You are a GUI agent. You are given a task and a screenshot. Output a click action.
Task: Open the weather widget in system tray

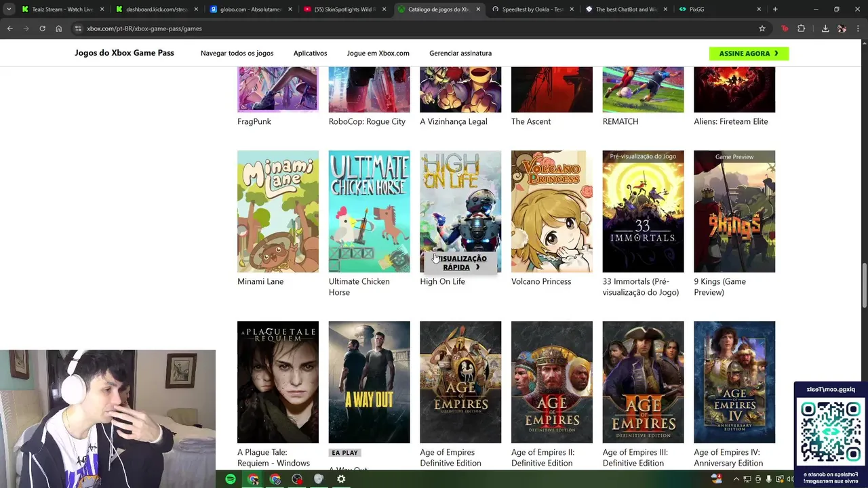[717, 479]
